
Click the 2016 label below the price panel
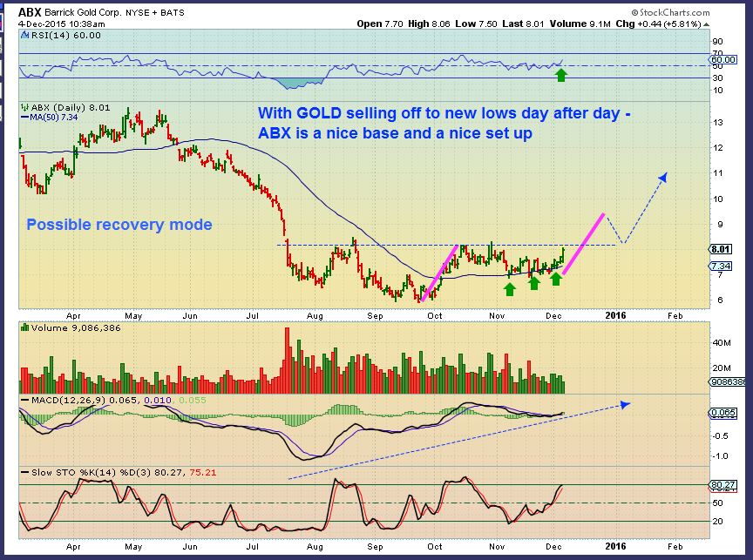pos(615,315)
